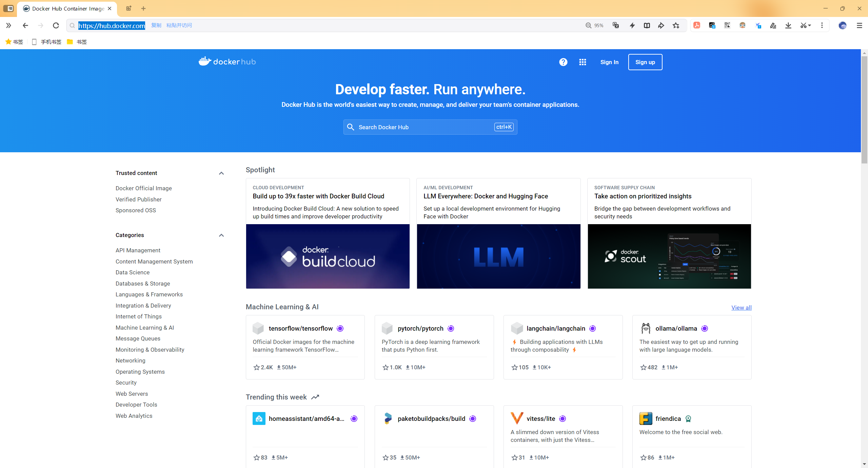Open the langchain/langchain card
The height and width of the screenshot is (468, 868).
(x=563, y=347)
